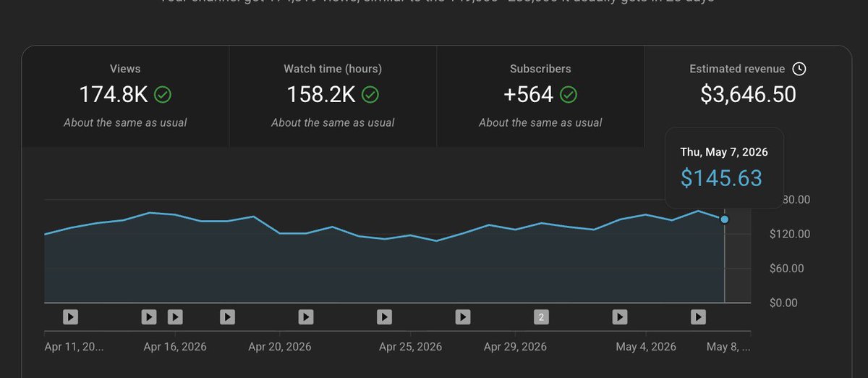Click About the same as usual under Watch time
The image size is (868, 378).
pos(333,122)
